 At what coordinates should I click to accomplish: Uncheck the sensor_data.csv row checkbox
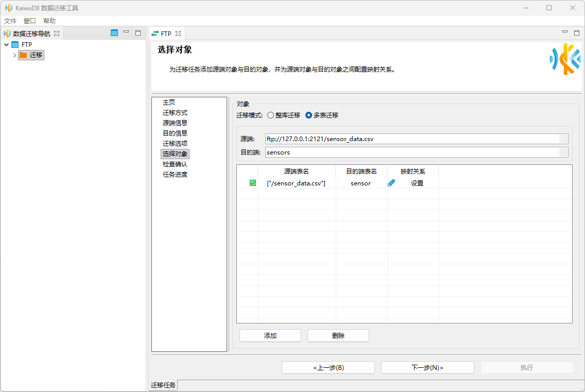pos(253,183)
